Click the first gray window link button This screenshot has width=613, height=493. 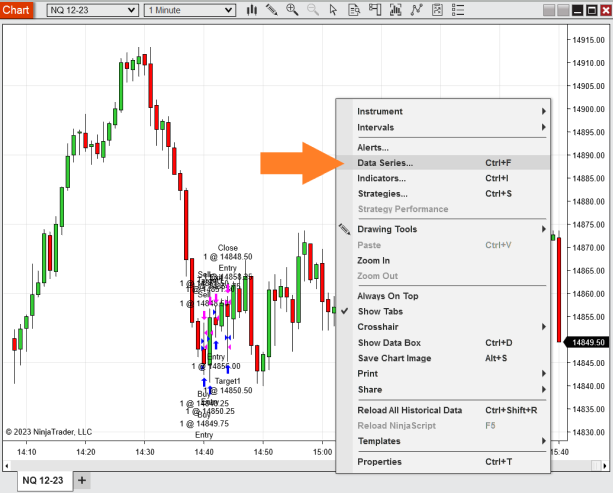point(549,11)
